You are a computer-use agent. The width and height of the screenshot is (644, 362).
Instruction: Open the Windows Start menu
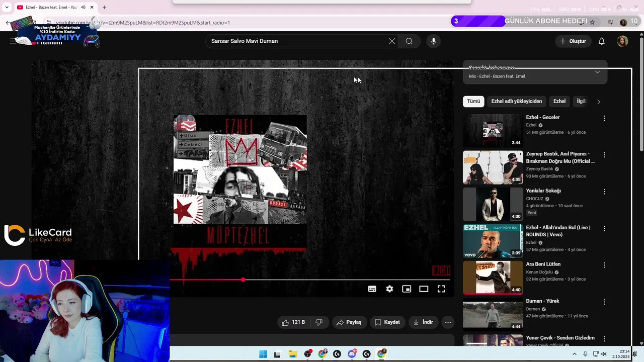(x=263, y=354)
